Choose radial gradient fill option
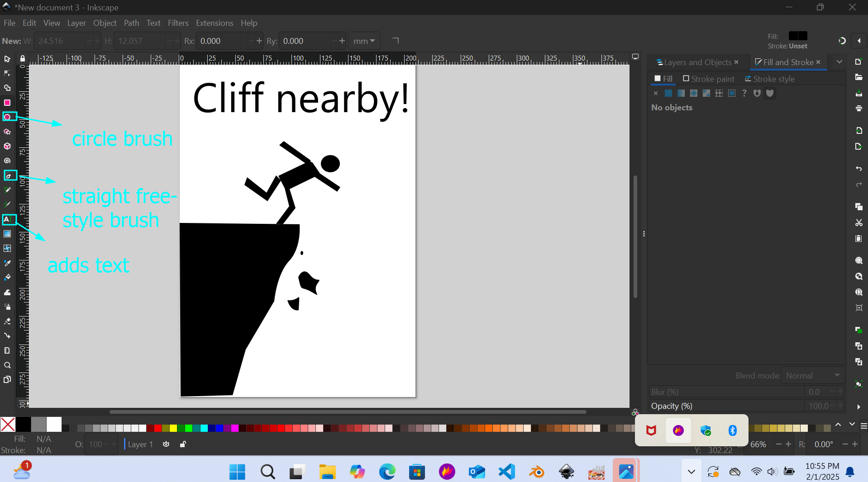The width and height of the screenshot is (868, 482). 693,93
